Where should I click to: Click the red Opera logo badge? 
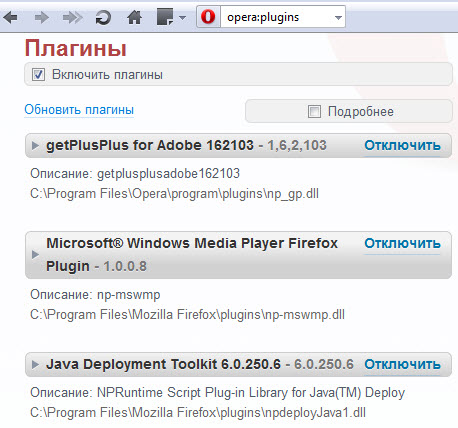208,17
